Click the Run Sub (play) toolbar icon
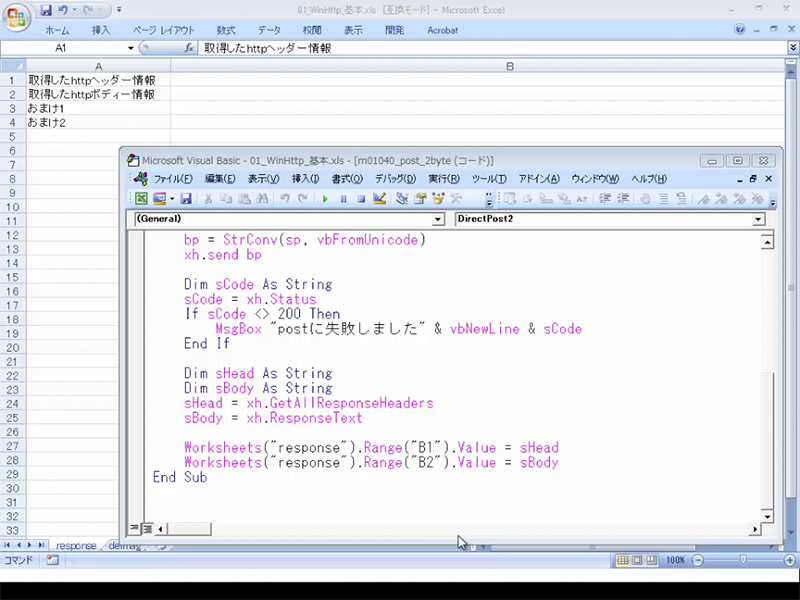The image size is (800, 600). click(x=325, y=199)
